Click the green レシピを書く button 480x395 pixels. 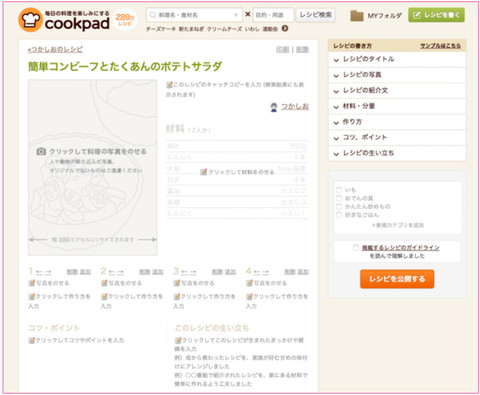436,15
